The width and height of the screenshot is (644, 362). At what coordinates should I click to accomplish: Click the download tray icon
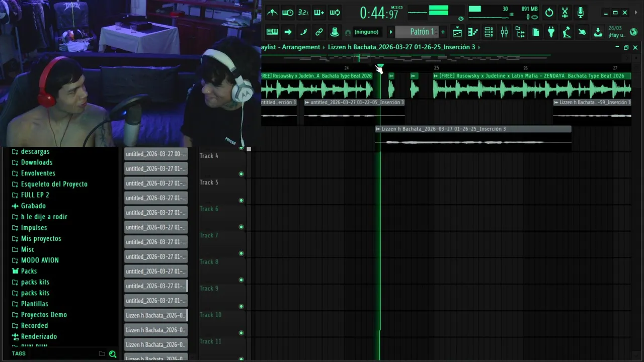coord(598,32)
